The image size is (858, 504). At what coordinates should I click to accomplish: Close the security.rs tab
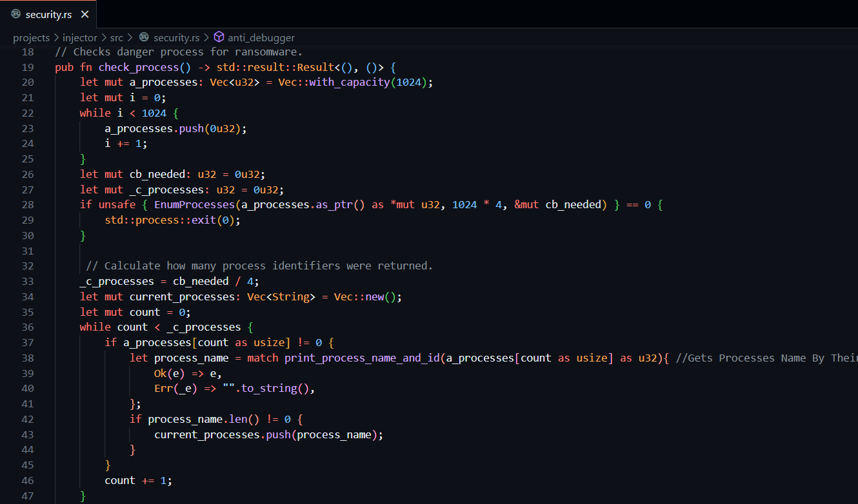(85, 14)
